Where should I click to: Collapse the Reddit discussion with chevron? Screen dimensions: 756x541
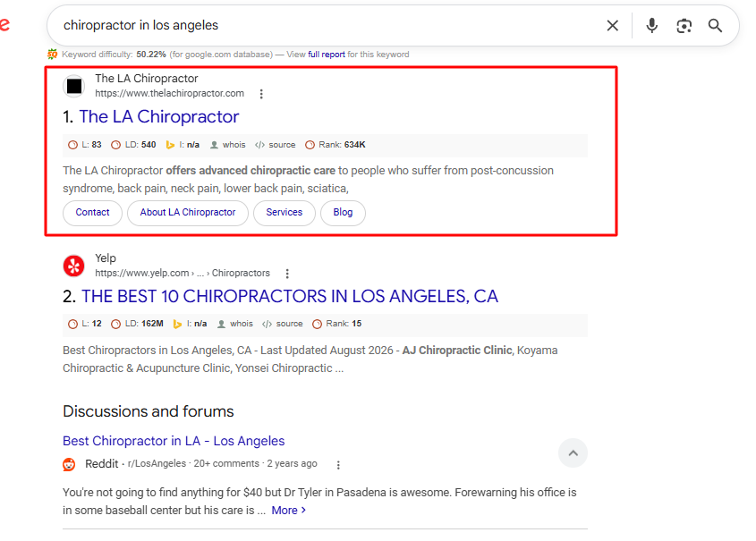point(573,452)
